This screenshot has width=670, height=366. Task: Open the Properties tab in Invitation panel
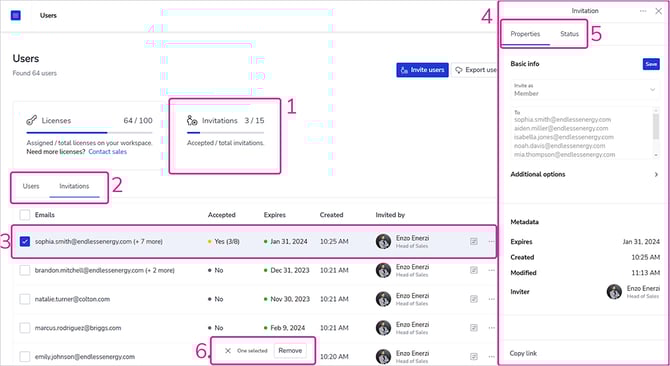[x=525, y=34]
